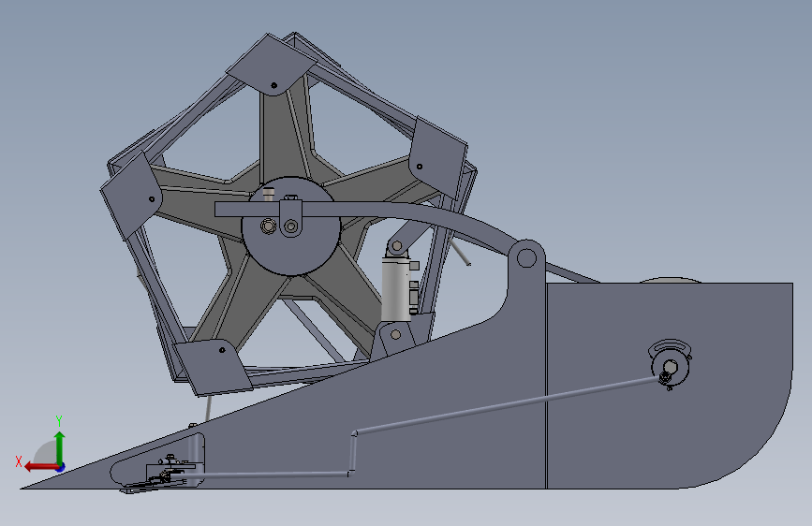
Task: Select the left-side reel corner plate
Action: (x=131, y=194)
